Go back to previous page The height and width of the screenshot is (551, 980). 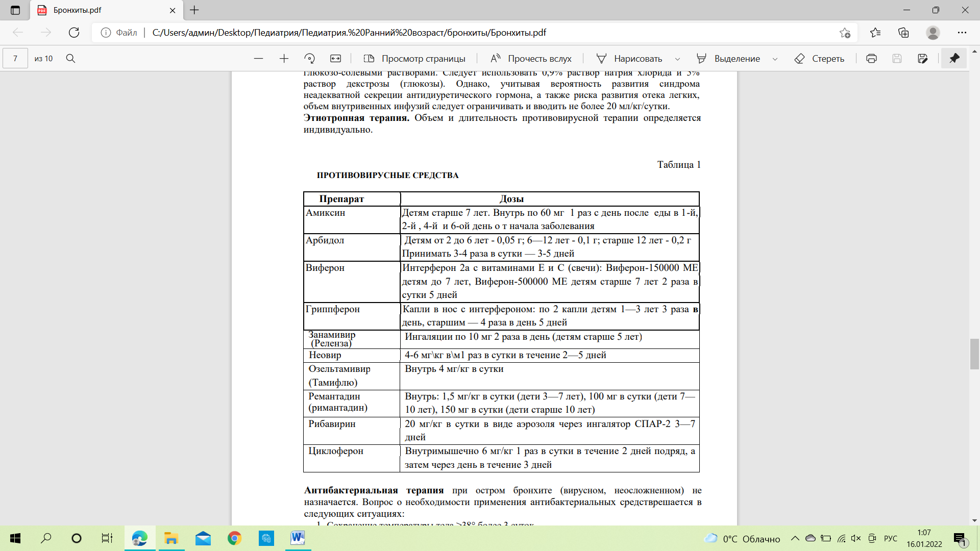pyautogui.click(x=18, y=33)
